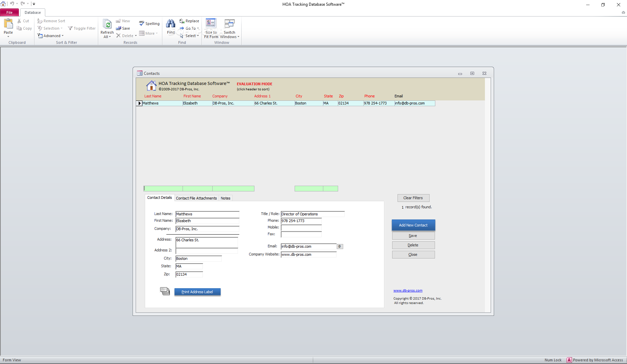Sort by Zip column header
This screenshot has width=627, height=364.
(341, 96)
